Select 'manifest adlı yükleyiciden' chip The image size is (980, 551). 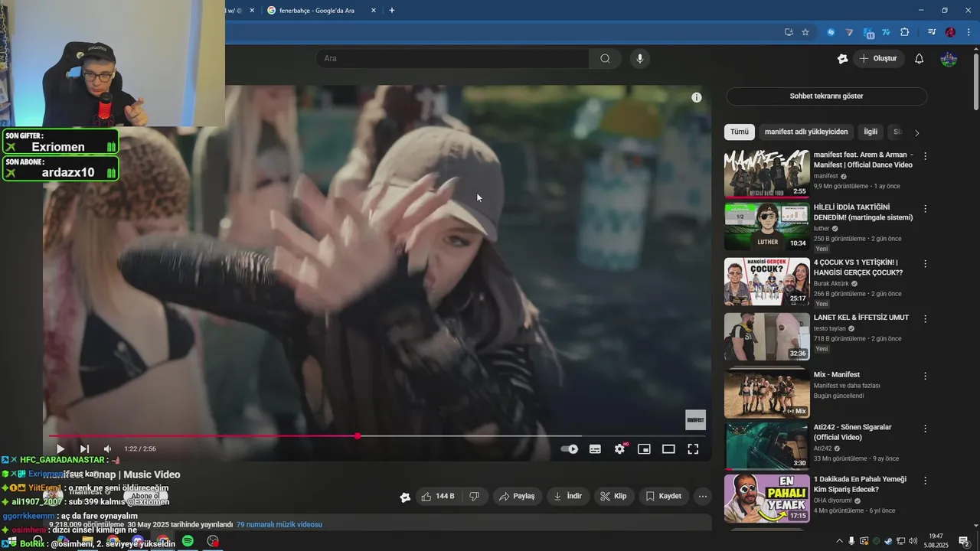tap(806, 132)
